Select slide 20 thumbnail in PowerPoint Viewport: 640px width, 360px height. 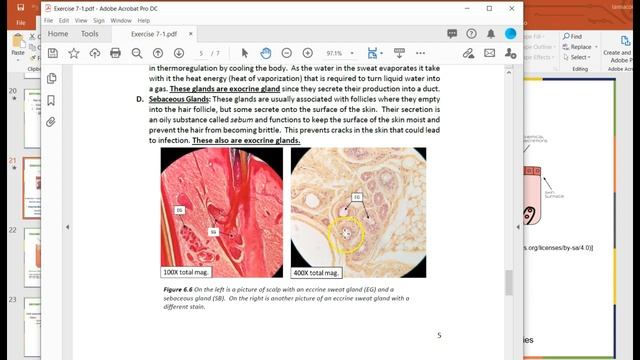[x=32, y=118]
